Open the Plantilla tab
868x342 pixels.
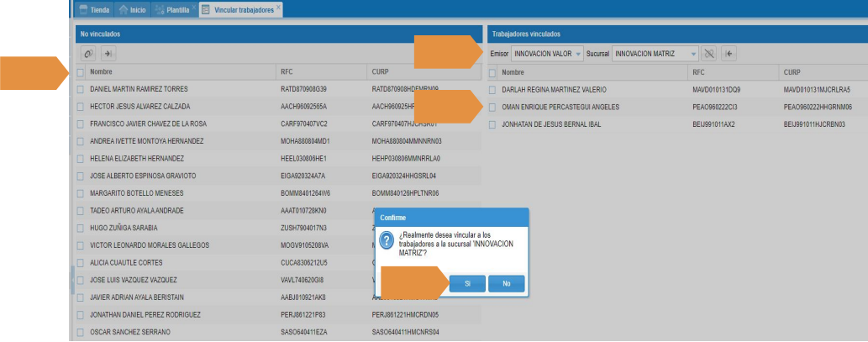[x=172, y=9]
